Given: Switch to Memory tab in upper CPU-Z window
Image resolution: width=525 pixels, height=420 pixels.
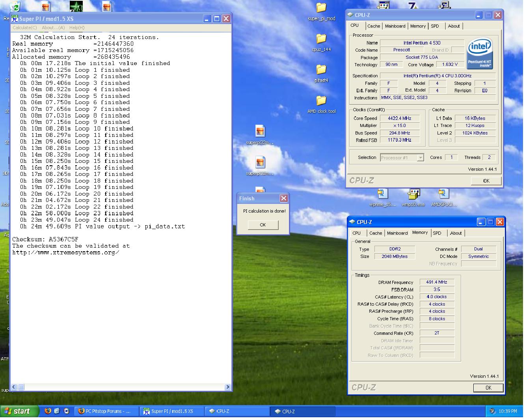Looking at the screenshot, I should [x=418, y=26].
